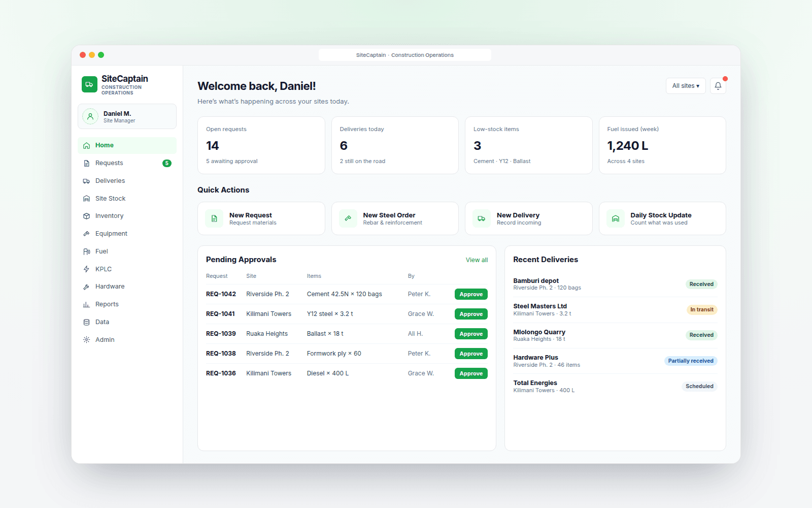The image size is (812, 508).
Task: Click the Partially received status badge
Action: point(691,361)
